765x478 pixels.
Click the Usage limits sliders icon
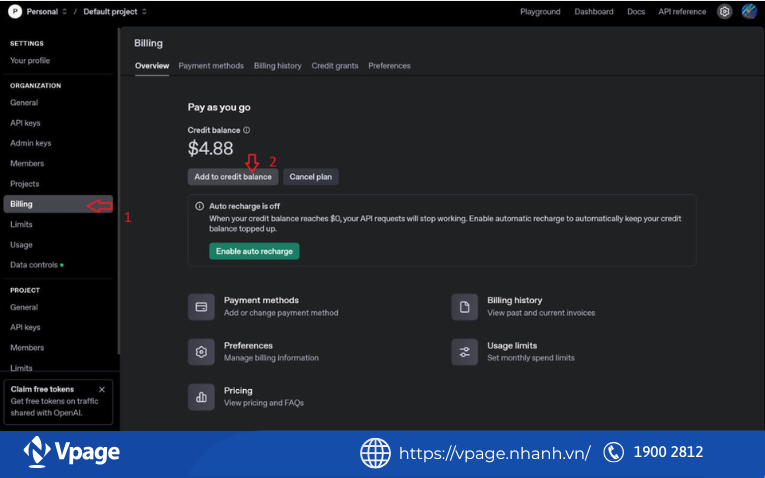(x=464, y=352)
